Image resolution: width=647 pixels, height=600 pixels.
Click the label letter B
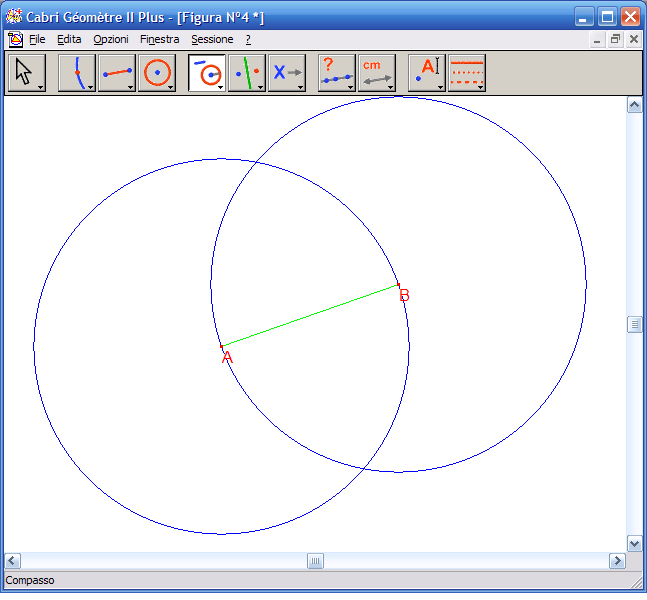tap(404, 295)
